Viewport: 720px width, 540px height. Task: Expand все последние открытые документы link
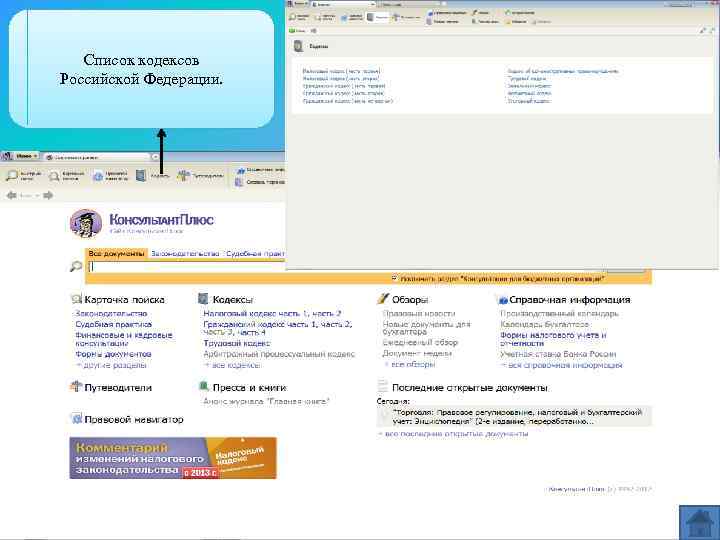pos(453,433)
